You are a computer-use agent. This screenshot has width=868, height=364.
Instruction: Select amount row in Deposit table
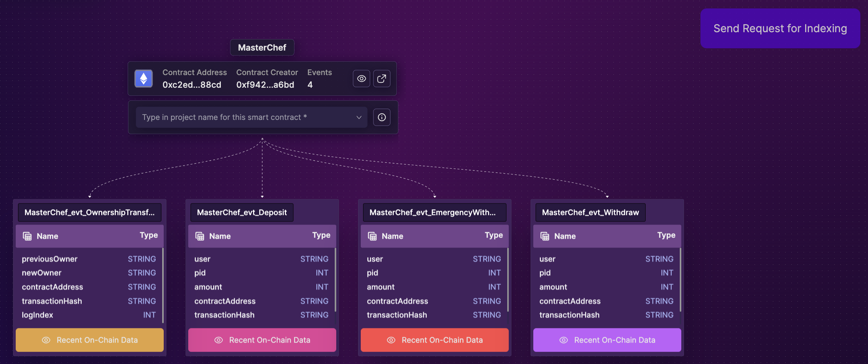261,287
